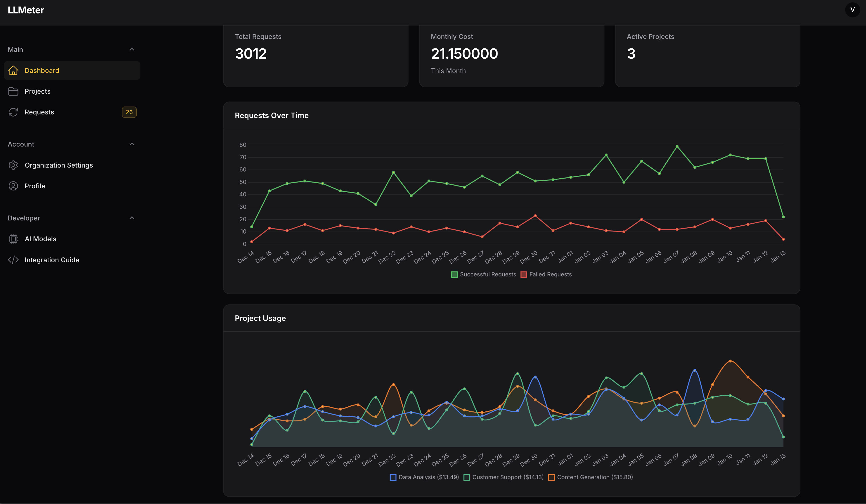Click the Projects folder icon

pos(13,91)
